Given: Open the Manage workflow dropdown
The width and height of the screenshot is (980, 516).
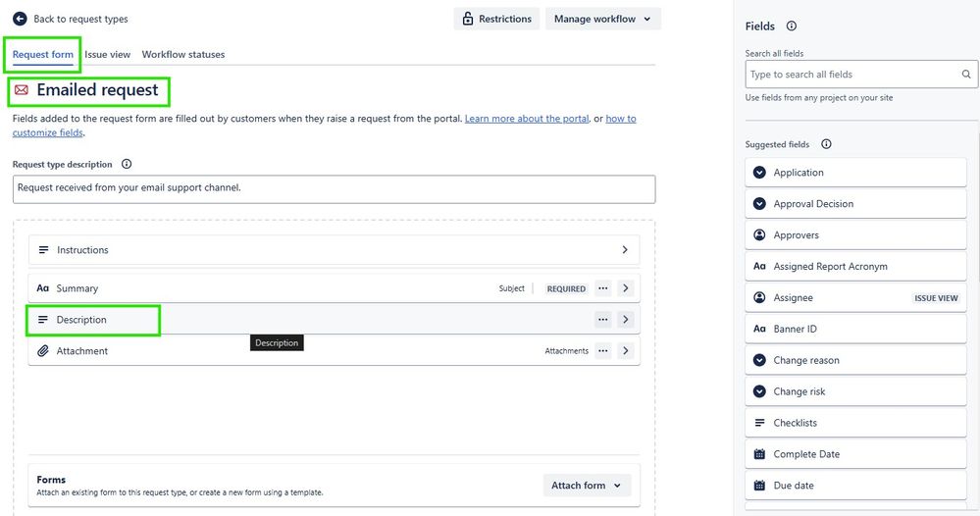Looking at the screenshot, I should click(x=603, y=19).
